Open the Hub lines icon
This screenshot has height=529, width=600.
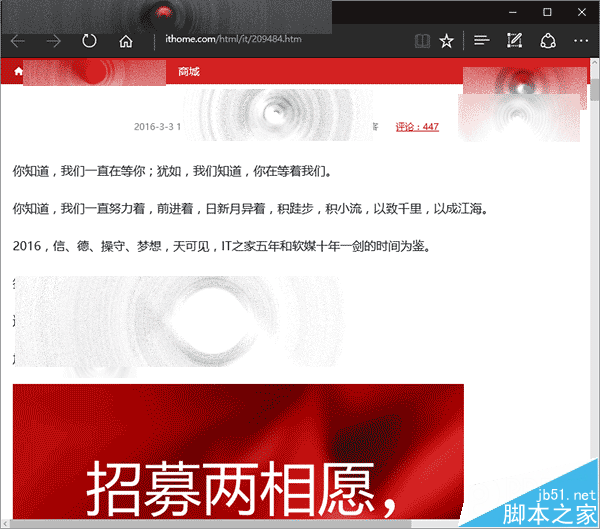pyautogui.click(x=481, y=40)
